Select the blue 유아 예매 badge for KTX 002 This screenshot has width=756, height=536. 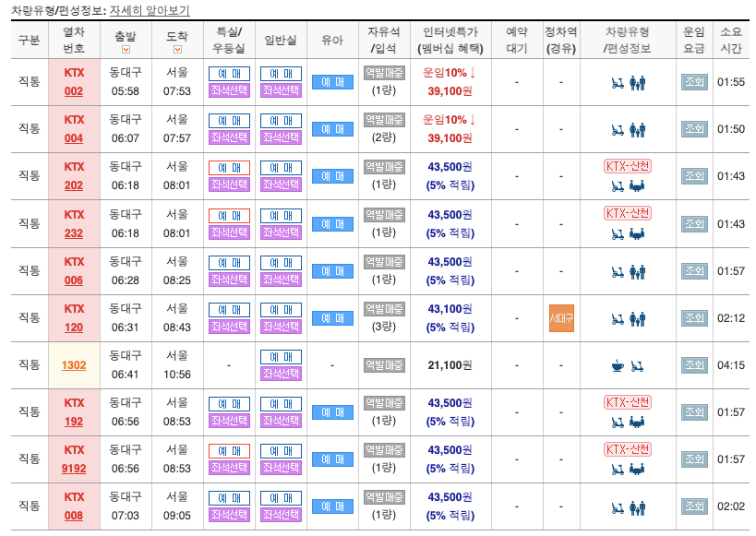[332, 81]
